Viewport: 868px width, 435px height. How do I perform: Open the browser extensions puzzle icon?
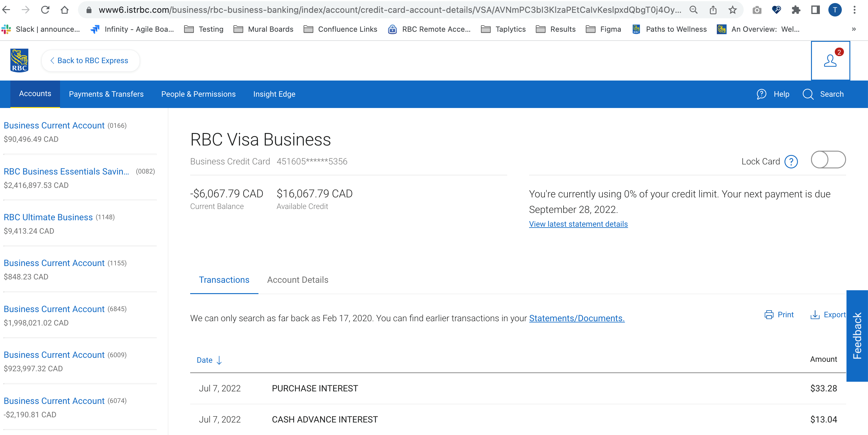pyautogui.click(x=796, y=10)
